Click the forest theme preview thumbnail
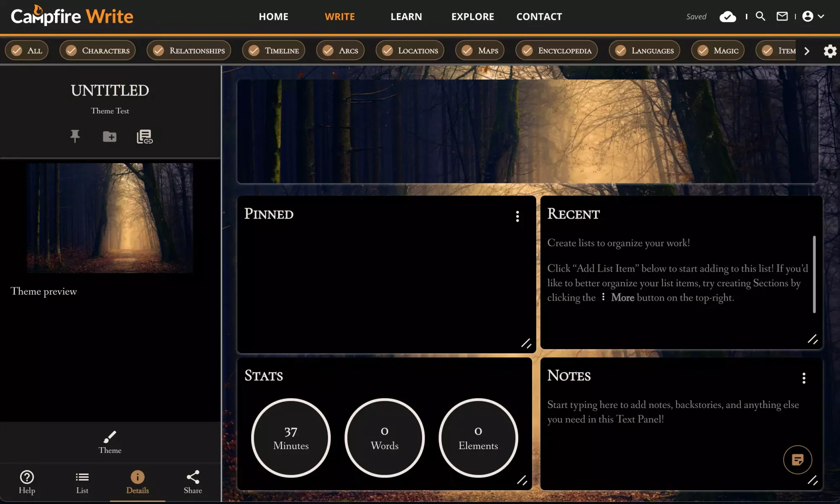 (110, 218)
